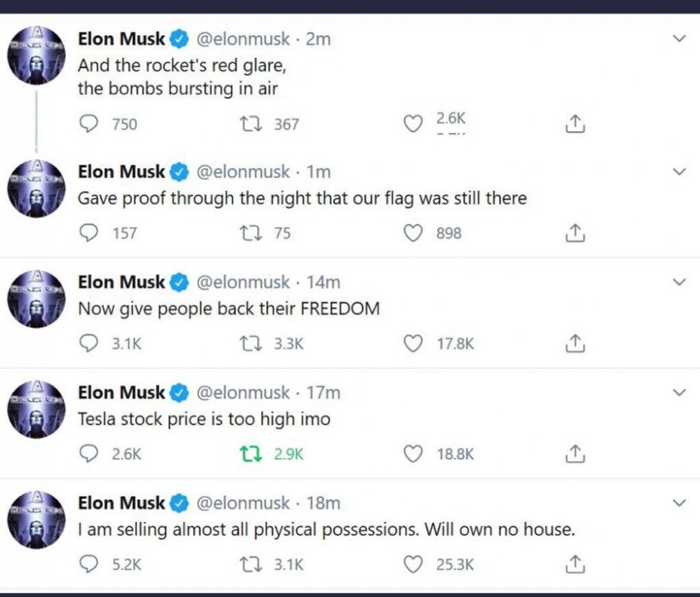Like the 'flag was still there' tweet
The height and width of the screenshot is (597, 700).
(412, 233)
